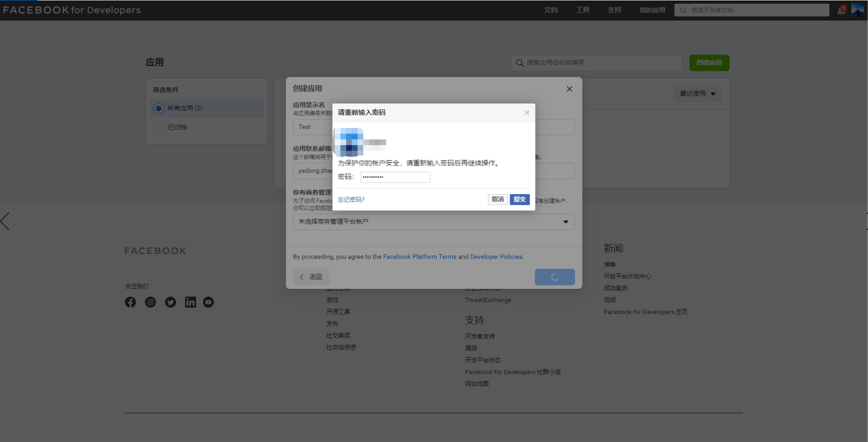Go to 我的应用 in top navigation
The height and width of the screenshot is (442, 868).
[x=652, y=10]
